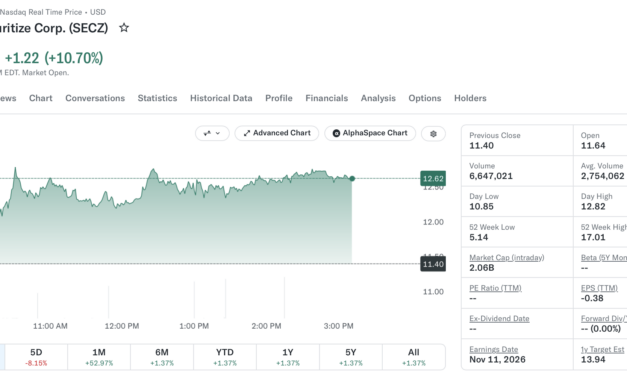This screenshot has width=627, height=376.
Task: Click the Nov 11, 2026 earnings date
Action: pos(497,359)
